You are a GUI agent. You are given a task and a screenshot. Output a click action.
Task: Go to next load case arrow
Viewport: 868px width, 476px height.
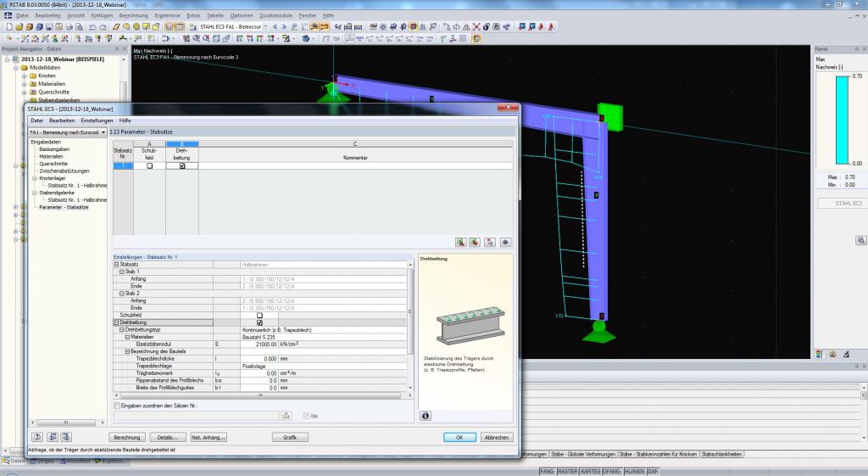(285, 26)
